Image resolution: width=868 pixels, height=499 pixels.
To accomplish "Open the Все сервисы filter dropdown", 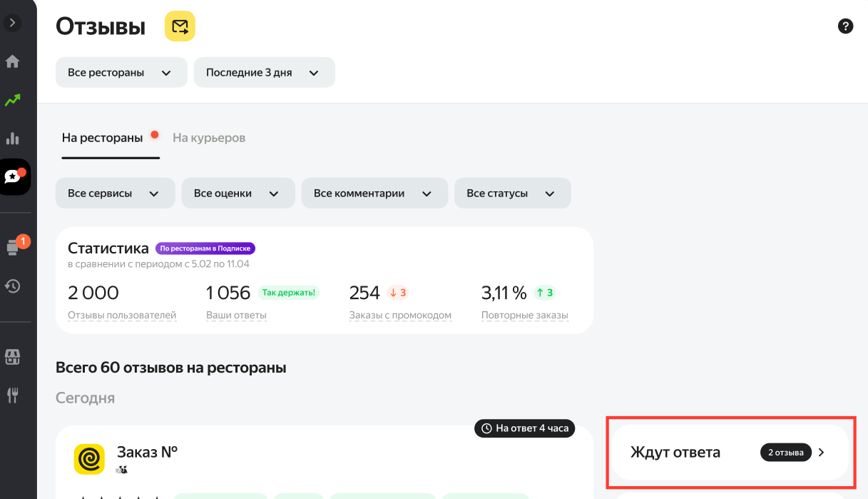I will [115, 193].
